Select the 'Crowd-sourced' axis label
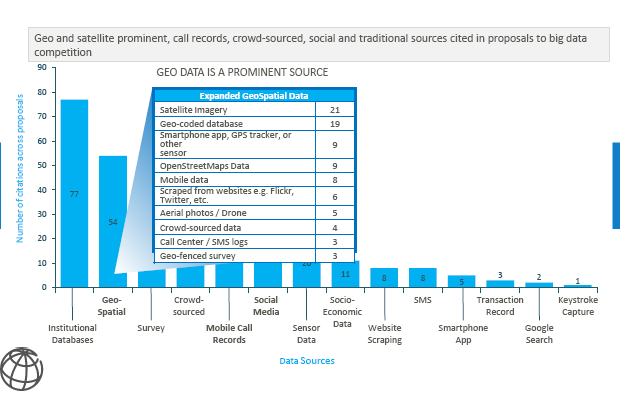 [x=189, y=306]
